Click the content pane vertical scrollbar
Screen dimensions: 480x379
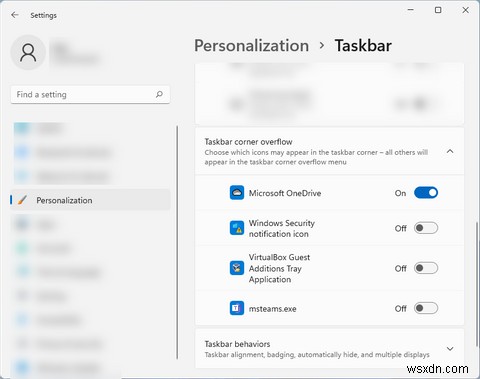tap(476, 284)
